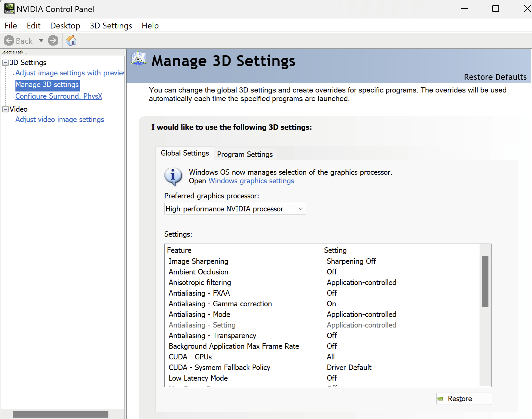Open the 3D Settings menu
Screen dimensions: 532x419
(x=111, y=26)
